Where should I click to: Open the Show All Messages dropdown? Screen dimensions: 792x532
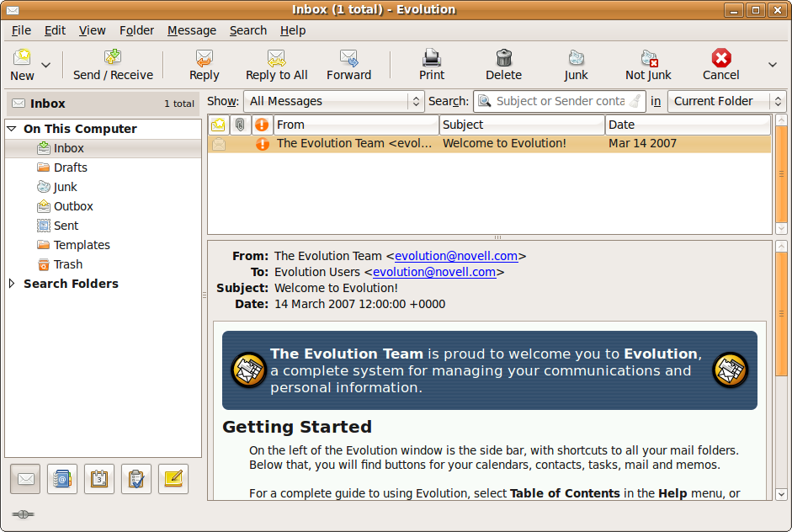333,101
